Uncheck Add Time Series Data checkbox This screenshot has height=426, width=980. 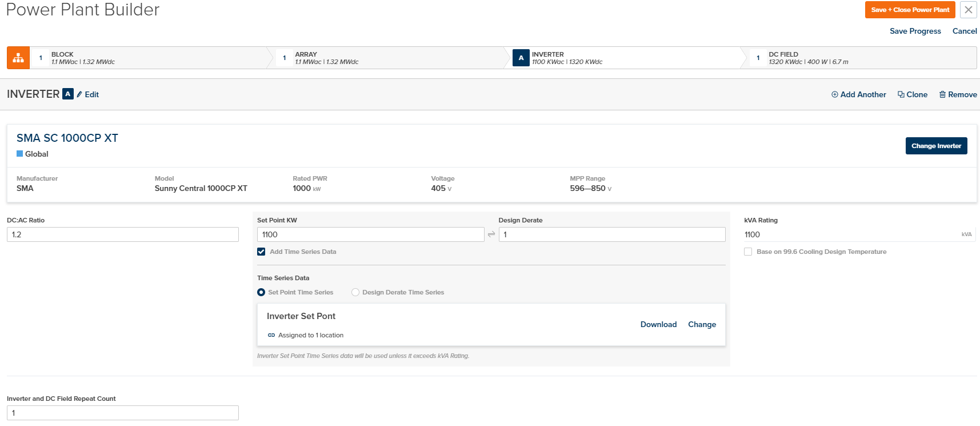point(261,252)
